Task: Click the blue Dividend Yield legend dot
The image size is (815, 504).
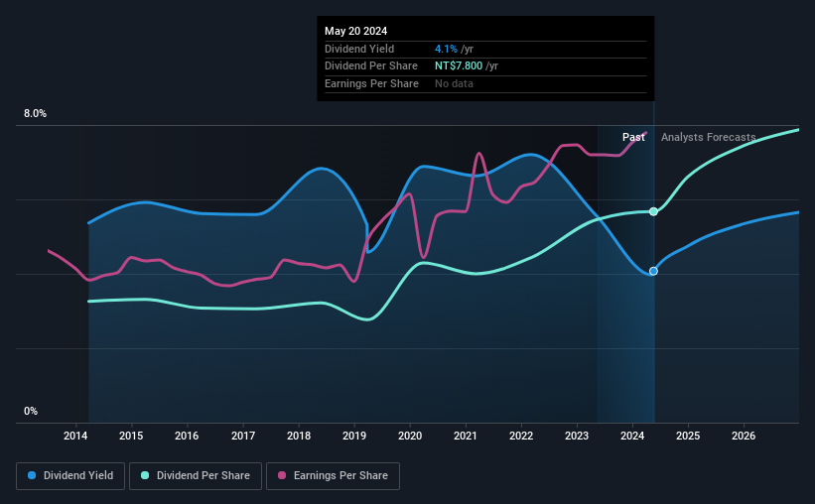Action: [32, 475]
